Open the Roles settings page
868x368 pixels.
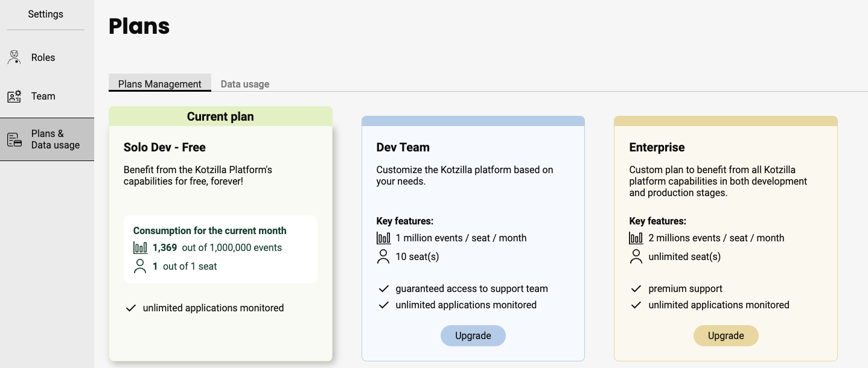[x=43, y=57]
